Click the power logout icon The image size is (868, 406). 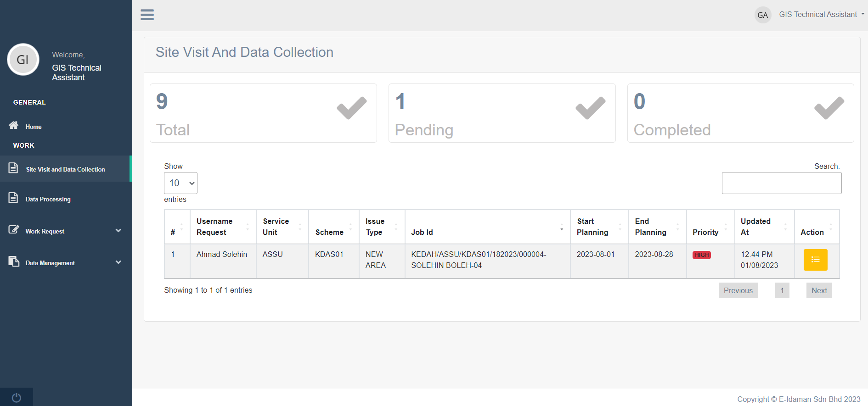click(x=17, y=397)
